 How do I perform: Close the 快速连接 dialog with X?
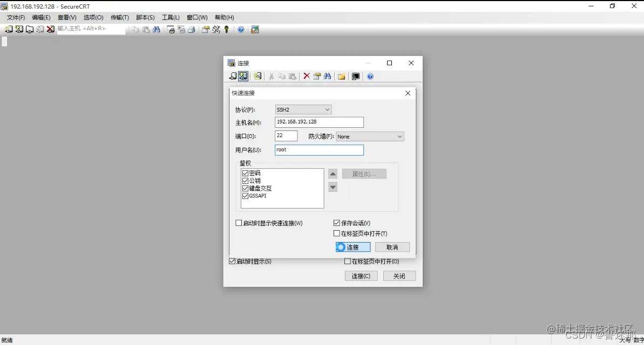[x=408, y=93]
